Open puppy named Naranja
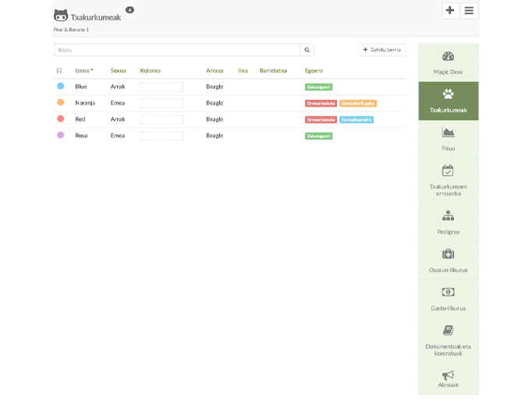 (85, 103)
